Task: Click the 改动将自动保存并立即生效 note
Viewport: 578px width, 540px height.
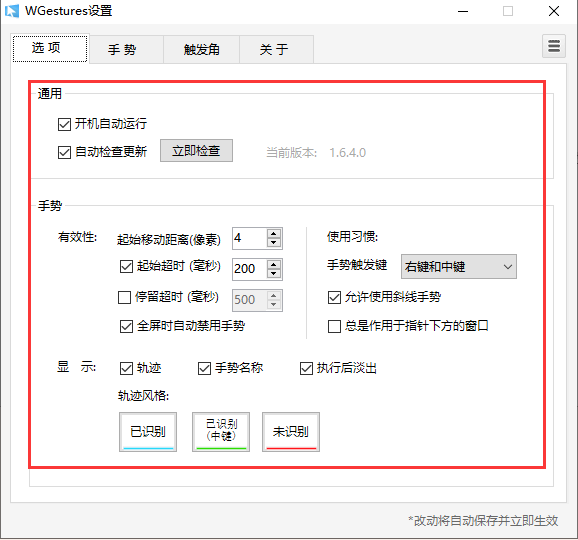Action: click(x=483, y=521)
